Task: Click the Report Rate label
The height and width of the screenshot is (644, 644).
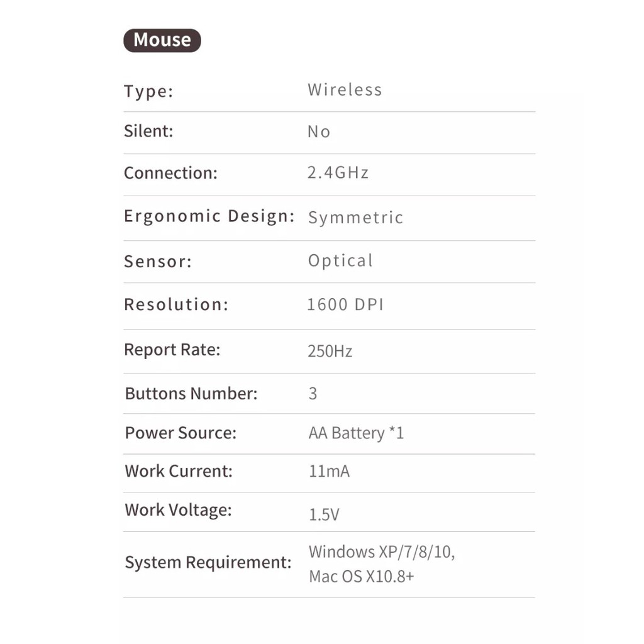Action: (172, 350)
